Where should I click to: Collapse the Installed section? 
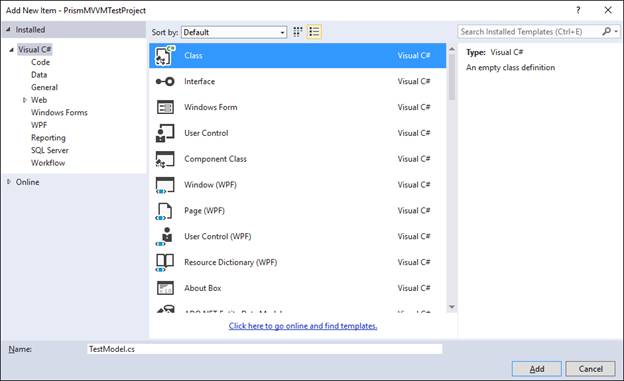click(8, 29)
